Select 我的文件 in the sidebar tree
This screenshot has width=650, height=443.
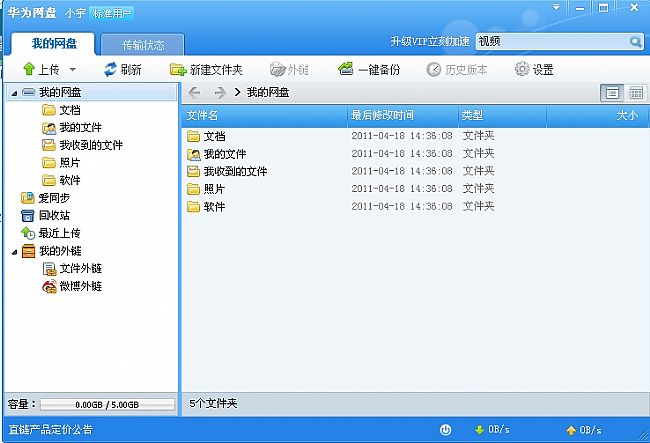72,128
